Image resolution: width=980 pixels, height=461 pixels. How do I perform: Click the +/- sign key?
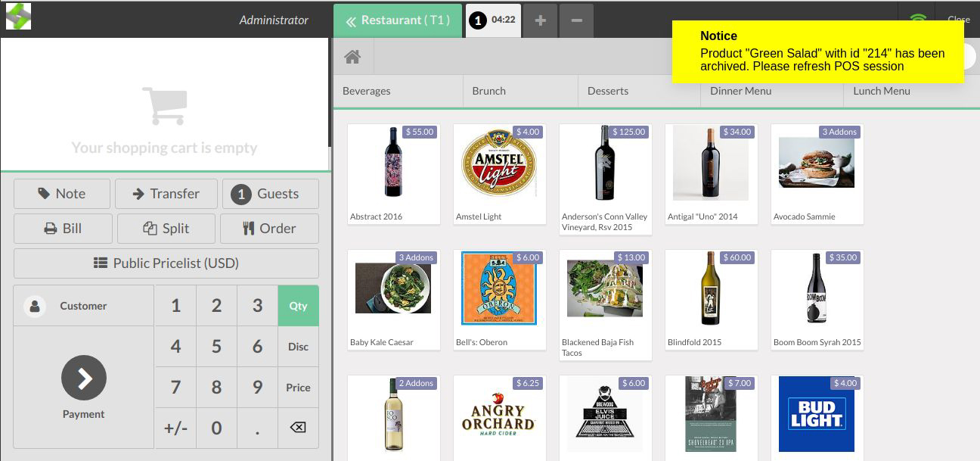(175, 428)
